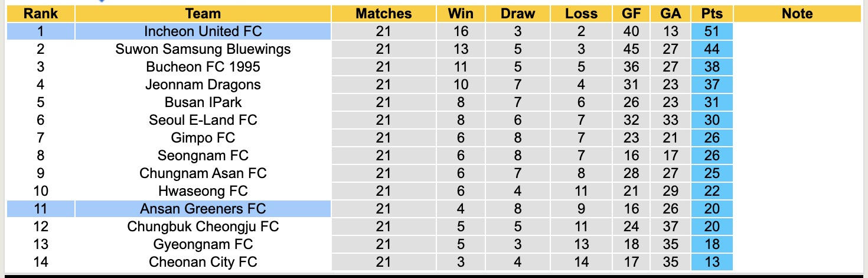The image size is (868, 278).
Task: Select Bucheon FC 1995 in the table
Action: pos(203,67)
